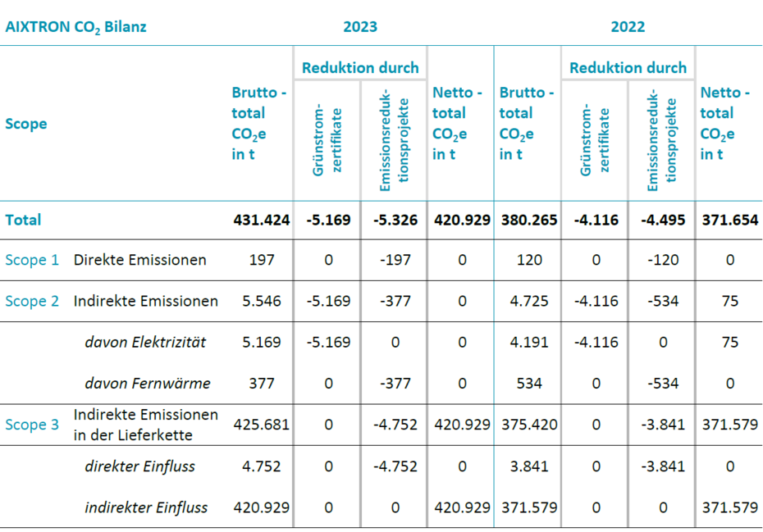Select 'Indirekte Emissionen' label beside Scope 2
The width and height of the screenshot is (763, 532).
click(146, 301)
